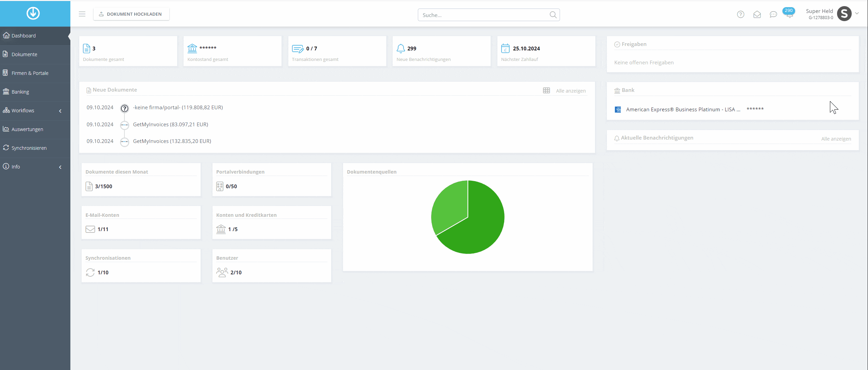Click the 1/11 E-Mail-Konten value
The height and width of the screenshot is (370, 868).
point(103,229)
